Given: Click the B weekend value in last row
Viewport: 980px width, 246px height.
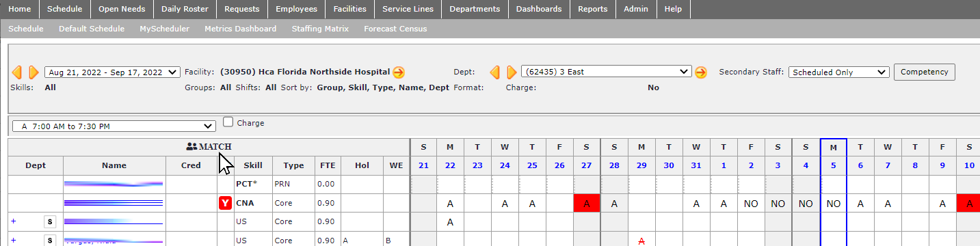Looking at the screenshot, I should tap(388, 241).
